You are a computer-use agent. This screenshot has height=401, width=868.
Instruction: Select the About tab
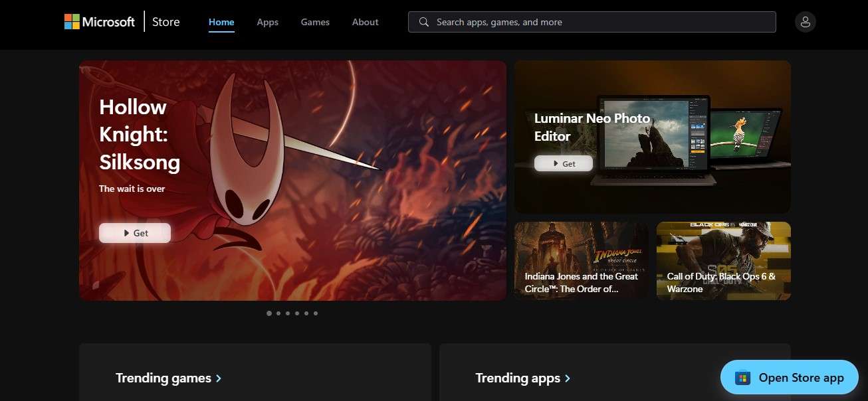(366, 22)
